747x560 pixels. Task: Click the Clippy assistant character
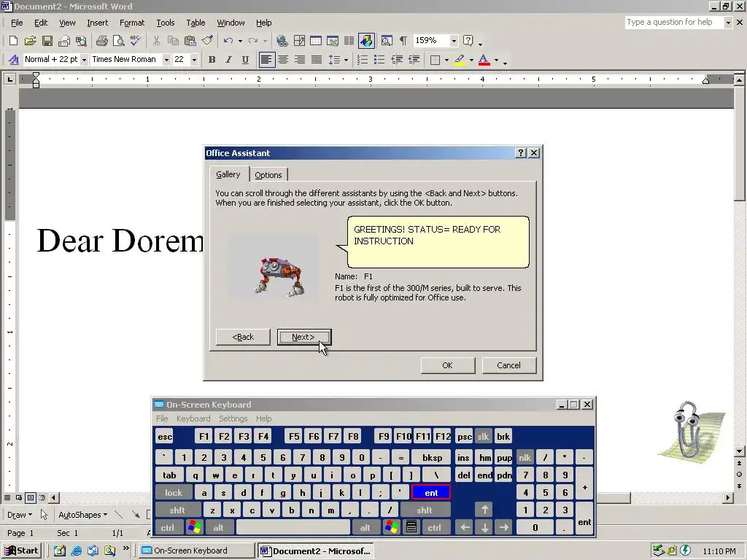(690, 432)
